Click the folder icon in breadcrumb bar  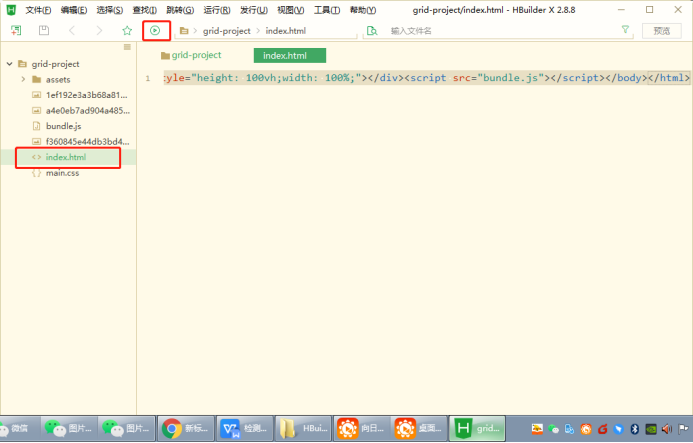pyautogui.click(x=184, y=31)
